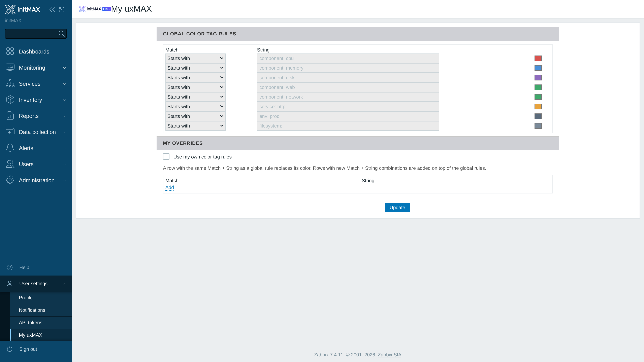Click the Services hierarchy icon
The image size is (644, 362).
pyautogui.click(x=10, y=83)
